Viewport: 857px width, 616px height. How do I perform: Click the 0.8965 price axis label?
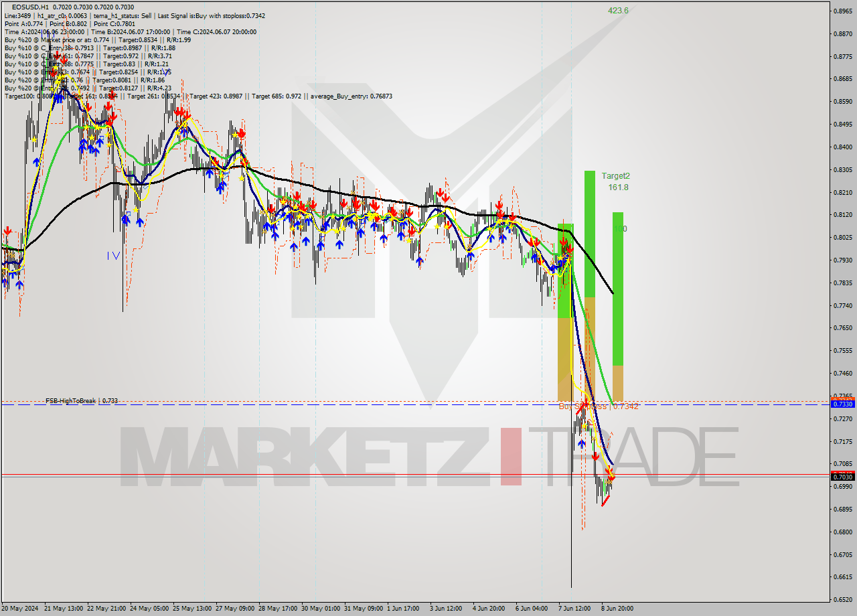tap(842, 11)
